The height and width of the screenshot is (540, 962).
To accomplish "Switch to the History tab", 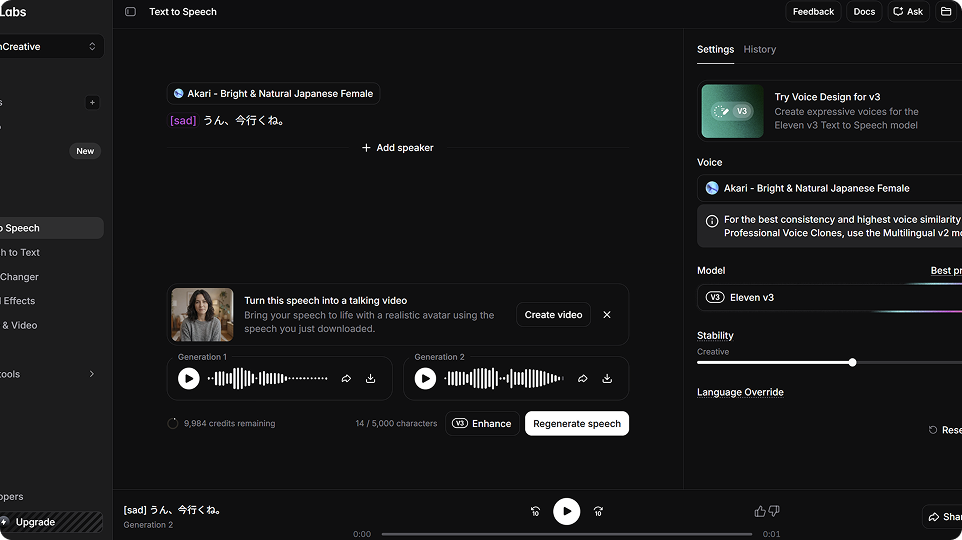I will 760,49.
